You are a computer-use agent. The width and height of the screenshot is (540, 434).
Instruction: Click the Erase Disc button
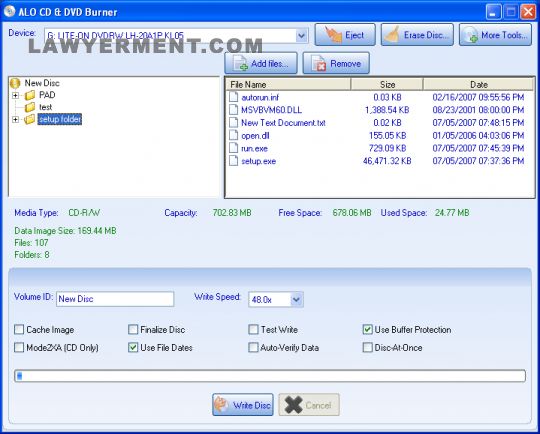(417, 35)
